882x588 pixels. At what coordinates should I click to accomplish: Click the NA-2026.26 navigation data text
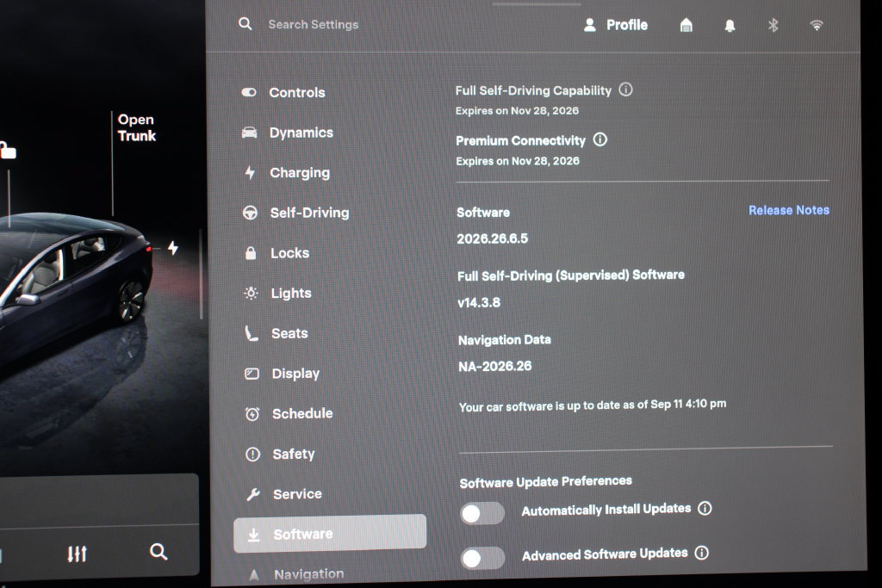[x=495, y=367]
